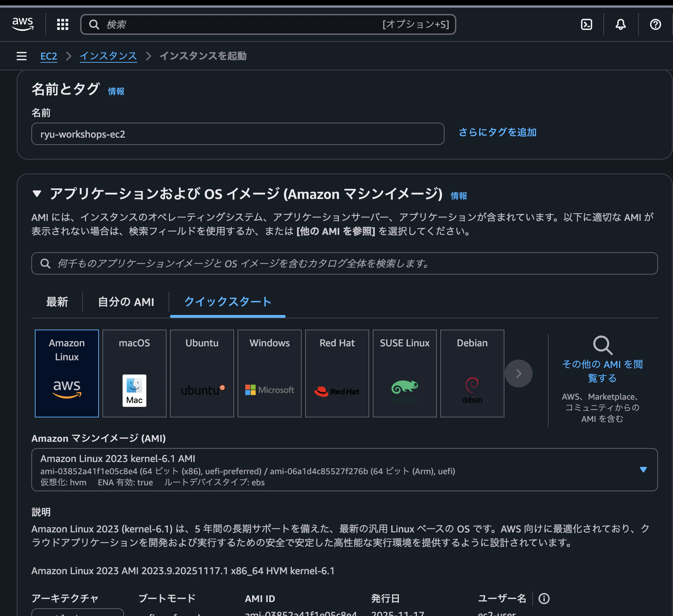Click the large magnifier above 'その他の AMI'

pos(603,345)
